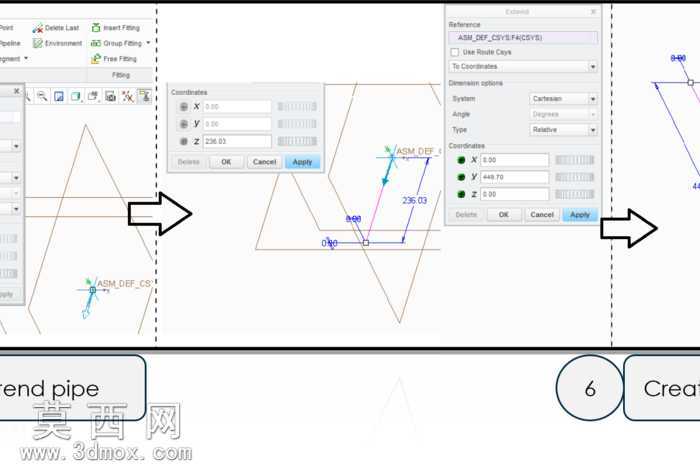Viewport: 700px width, 465px height.
Task: Open the Saved Orientations icon
Action: 93,96
